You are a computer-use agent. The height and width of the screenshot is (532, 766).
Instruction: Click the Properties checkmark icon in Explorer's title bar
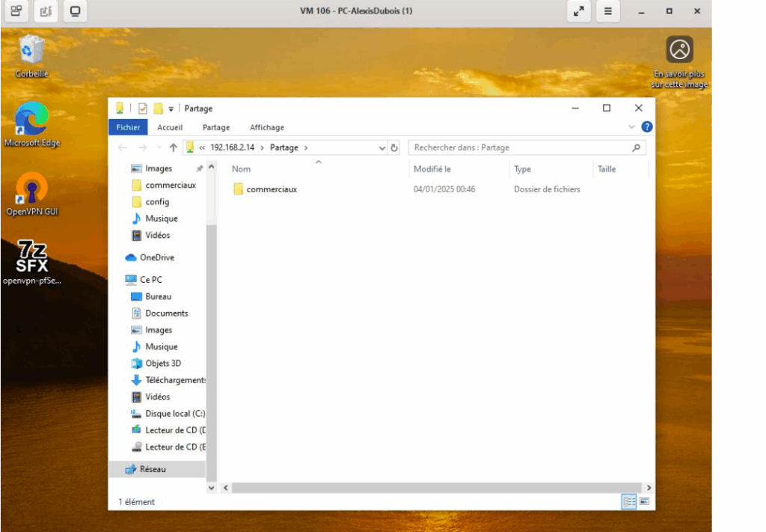coord(143,108)
